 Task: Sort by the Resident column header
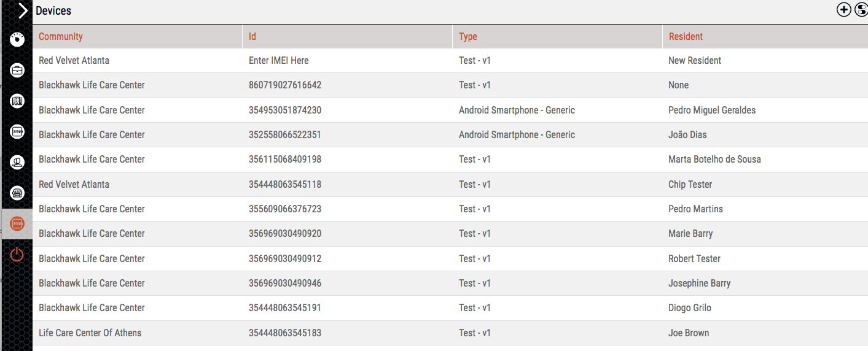[x=686, y=37]
